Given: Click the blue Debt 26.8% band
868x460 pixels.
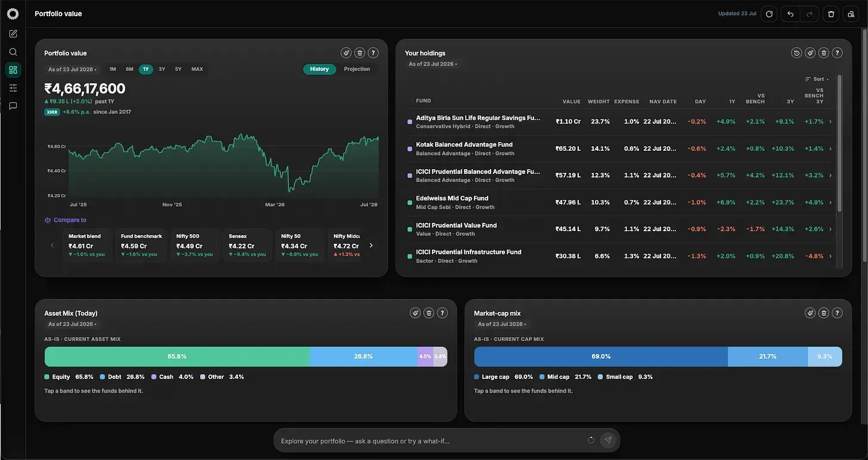Looking at the screenshot, I should tap(364, 356).
